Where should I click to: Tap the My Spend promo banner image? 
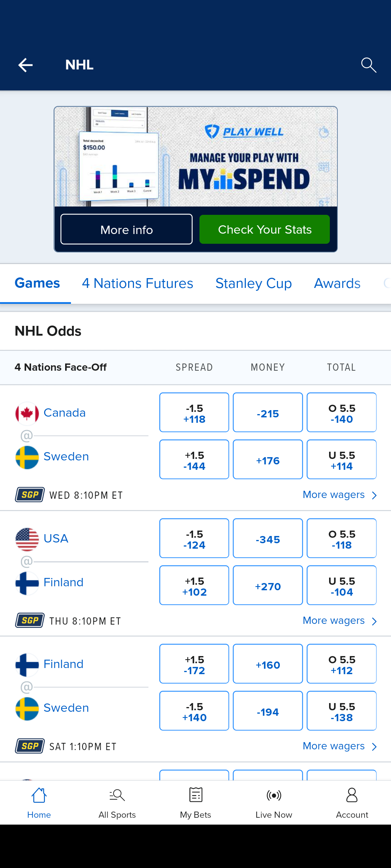[195, 157]
